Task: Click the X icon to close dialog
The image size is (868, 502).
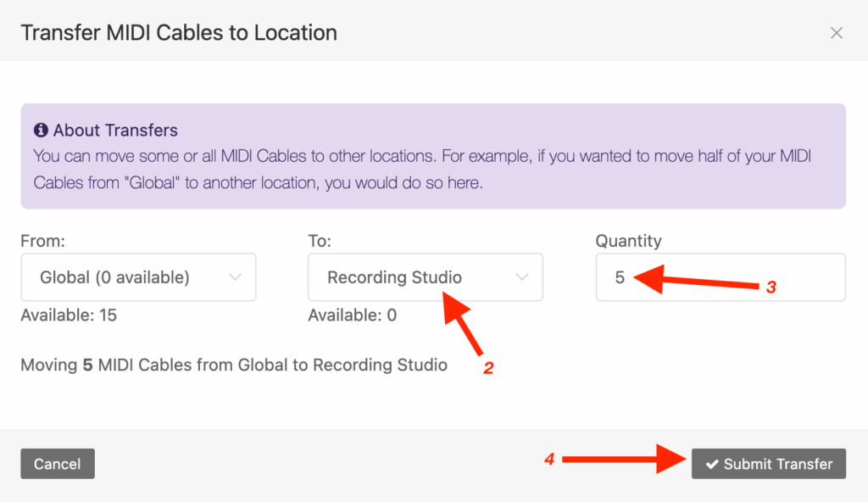Action: 837,33
